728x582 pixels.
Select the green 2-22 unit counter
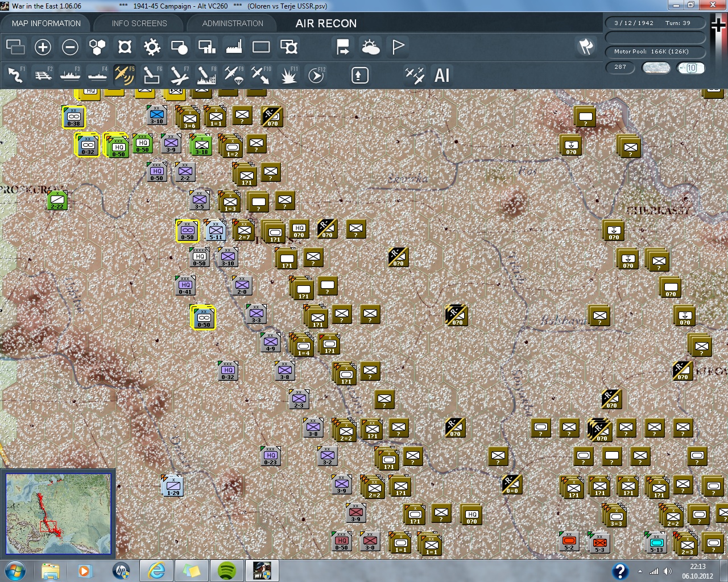point(57,200)
